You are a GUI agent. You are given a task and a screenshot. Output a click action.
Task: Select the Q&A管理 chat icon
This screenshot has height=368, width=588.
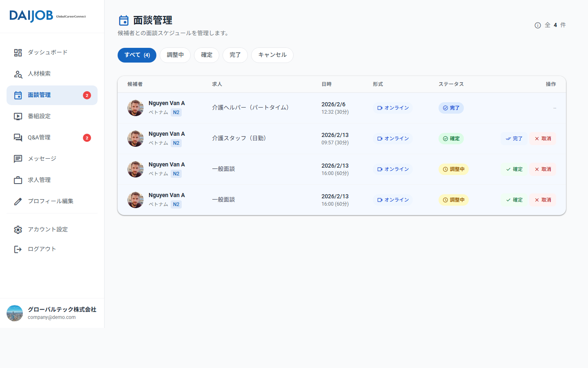tap(18, 137)
